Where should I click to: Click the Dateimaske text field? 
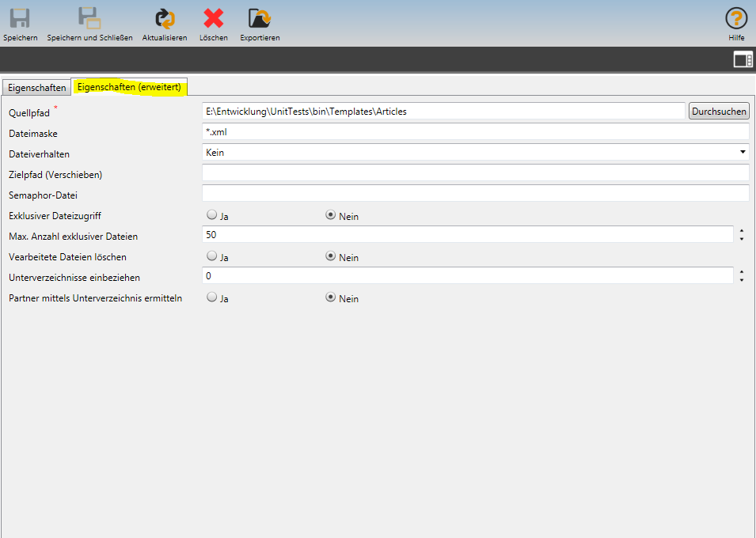pos(475,132)
